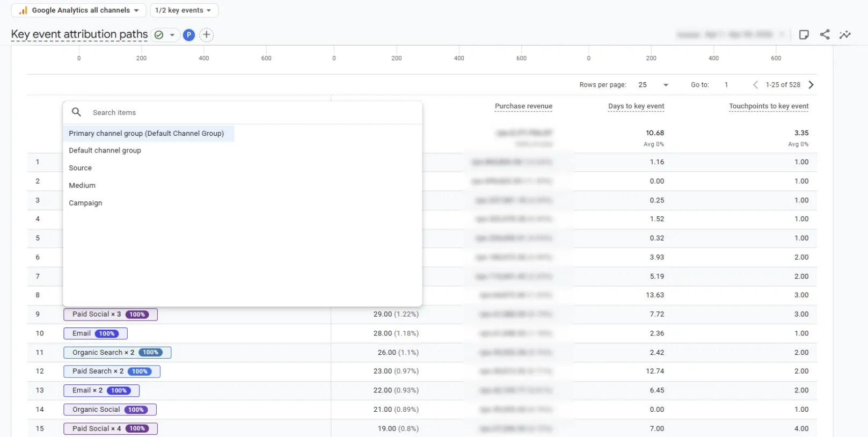Click the 28.00 (1.18%) key events cell
The width and height of the screenshot is (868, 437).
[396, 333]
